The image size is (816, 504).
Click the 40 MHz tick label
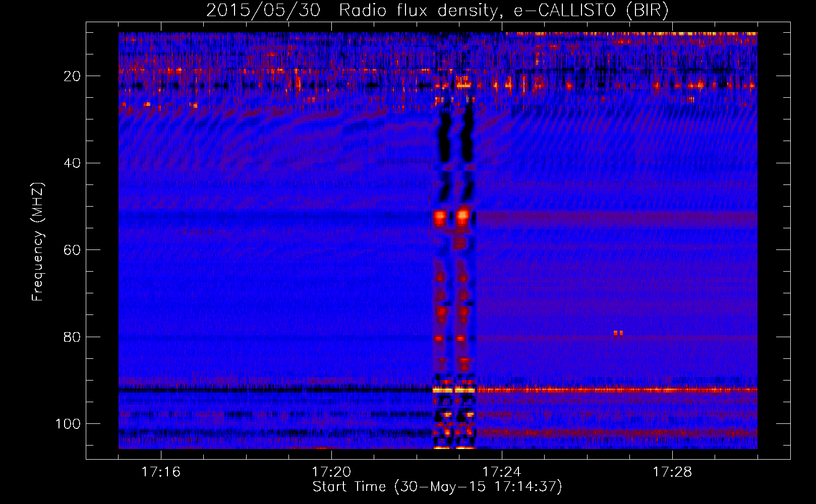point(73,163)
